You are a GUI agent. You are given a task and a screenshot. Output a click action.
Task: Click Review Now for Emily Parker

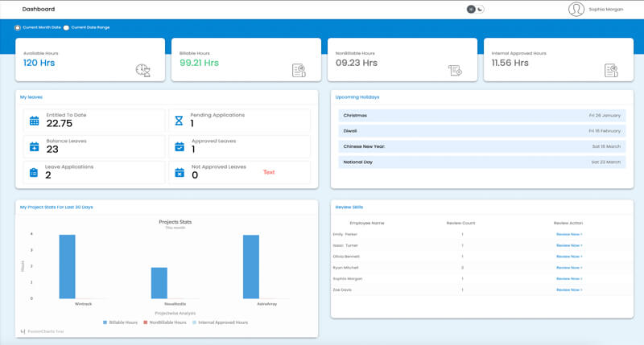click(x=568, y=234)
